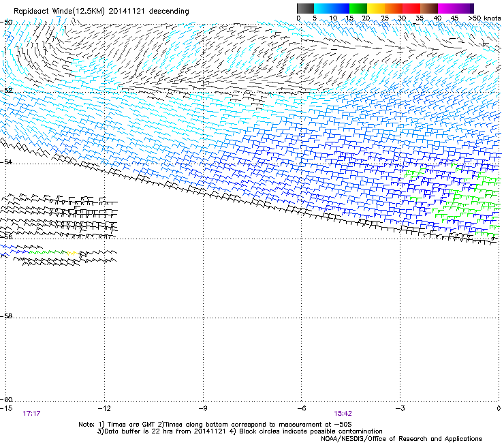This screenshot has height=443, width=504.
Task: Click the yellow wind barbs near -56 latitude
Action: pos(73,254)
